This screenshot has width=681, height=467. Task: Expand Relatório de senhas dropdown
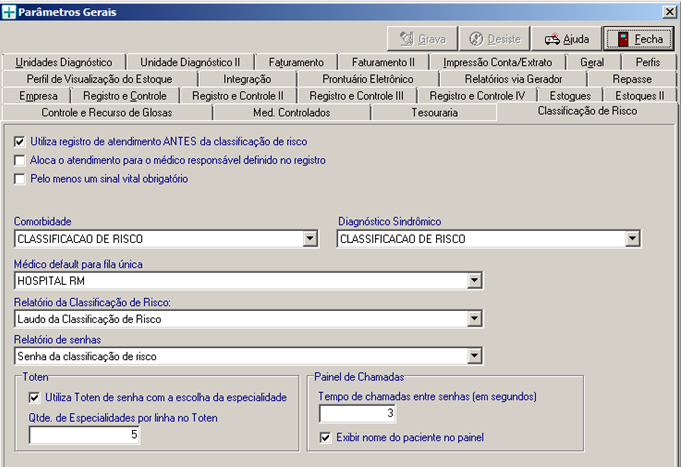[x=474, y=356]
